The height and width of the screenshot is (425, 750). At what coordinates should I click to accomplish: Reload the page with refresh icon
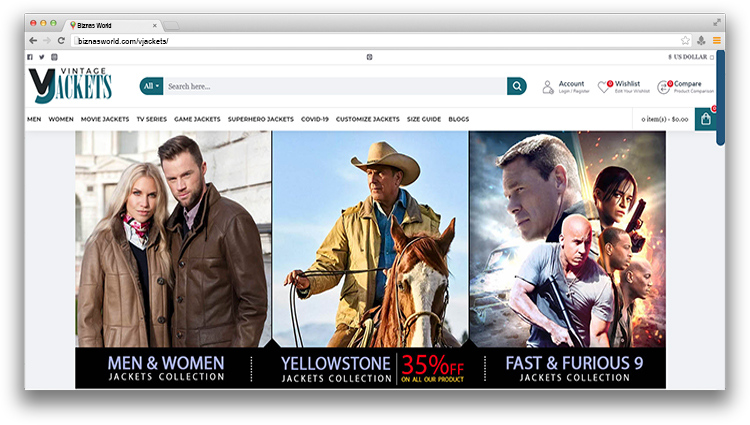tap(61, 41)
